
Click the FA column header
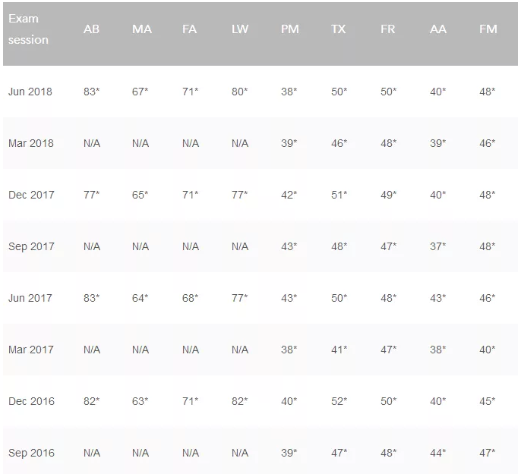point(189,29)
